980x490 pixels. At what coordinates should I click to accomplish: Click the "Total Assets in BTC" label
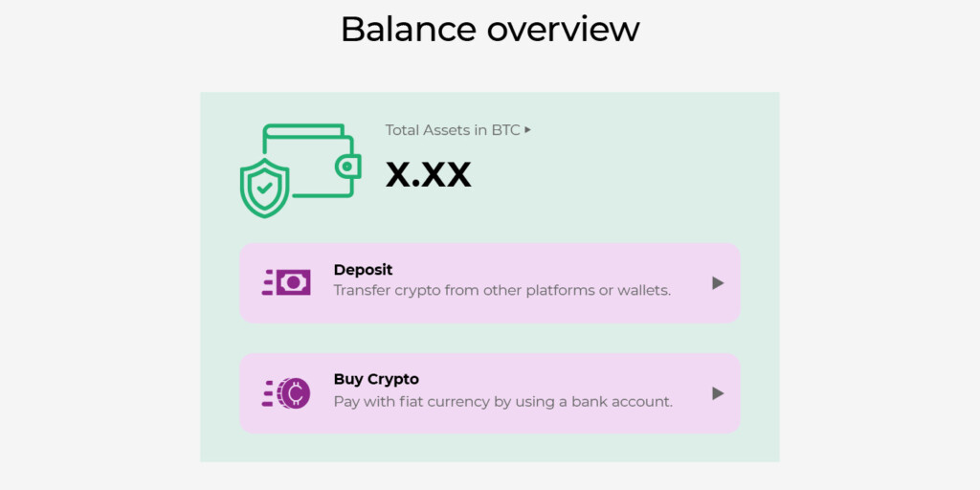tap(453, 130)
